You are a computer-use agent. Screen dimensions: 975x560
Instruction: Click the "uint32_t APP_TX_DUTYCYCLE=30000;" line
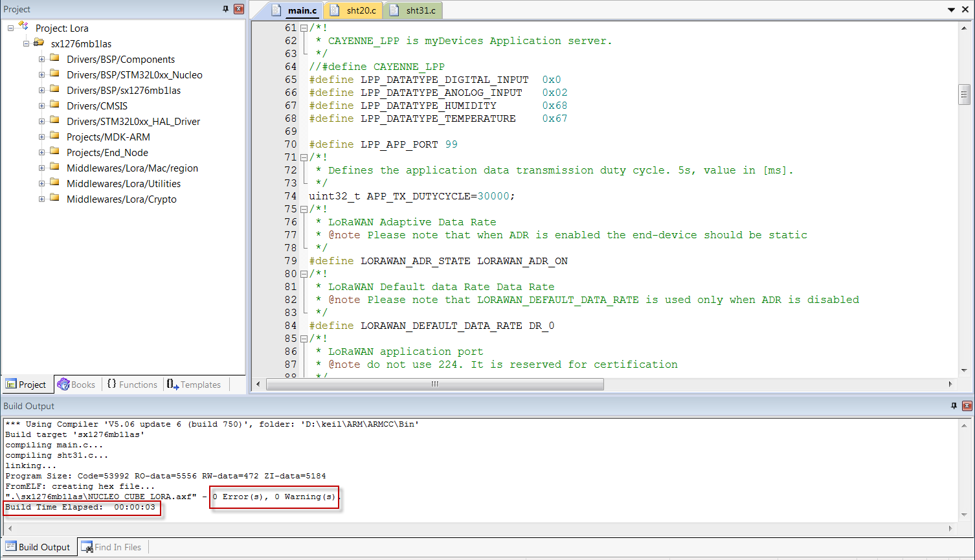(x=412, y=196)
